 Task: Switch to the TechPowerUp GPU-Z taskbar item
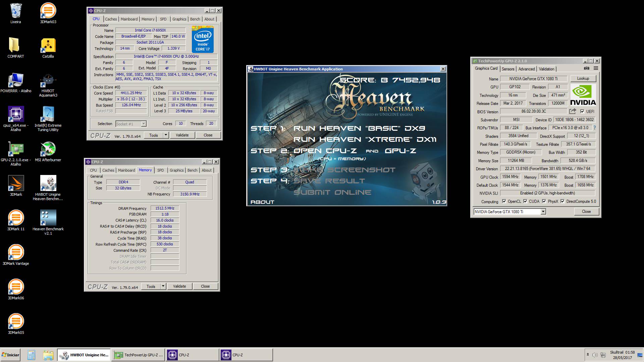138,355
